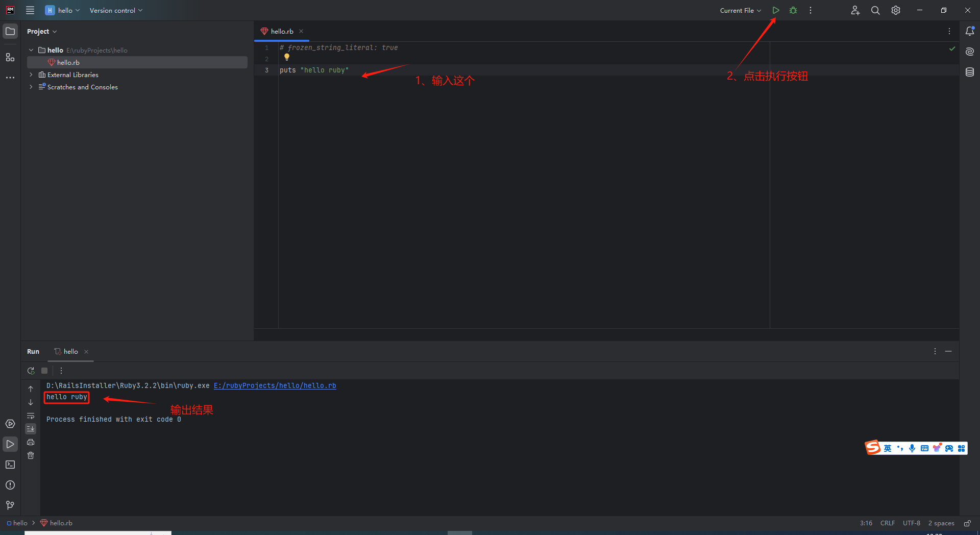Jump down the stack trace arrow

31,402
